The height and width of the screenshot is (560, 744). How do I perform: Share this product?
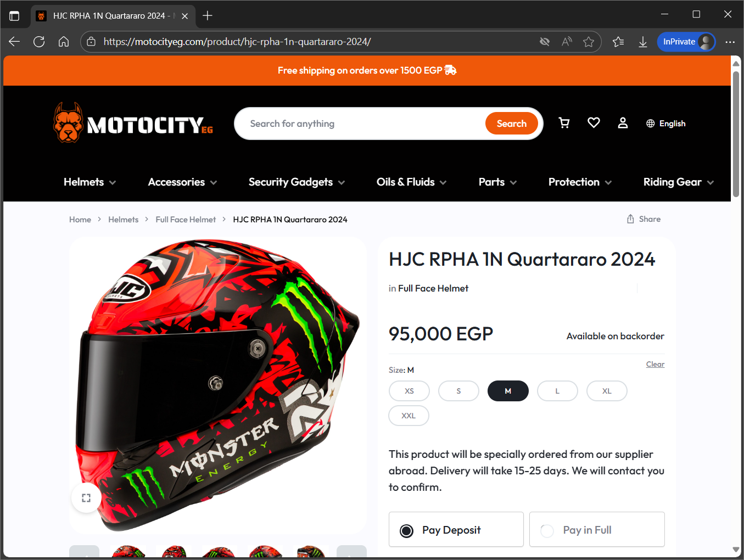(644, 219)
